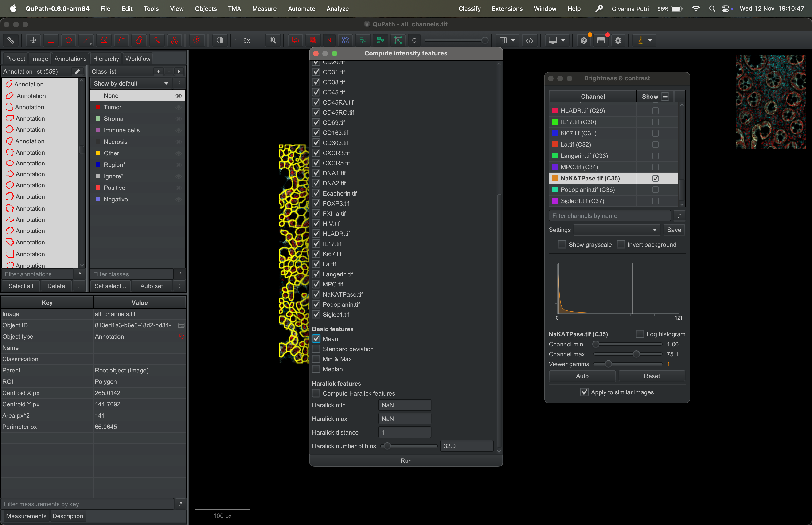Viewport: 812px width, 525px height.
Task: Select the Ellipse annotation tool
Action: tap(69, 40)
